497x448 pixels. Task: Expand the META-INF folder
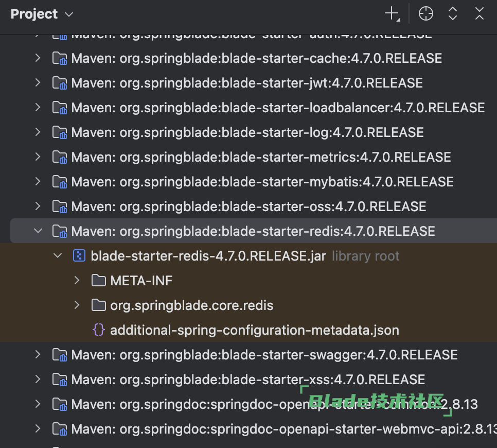tap(77, 281)
